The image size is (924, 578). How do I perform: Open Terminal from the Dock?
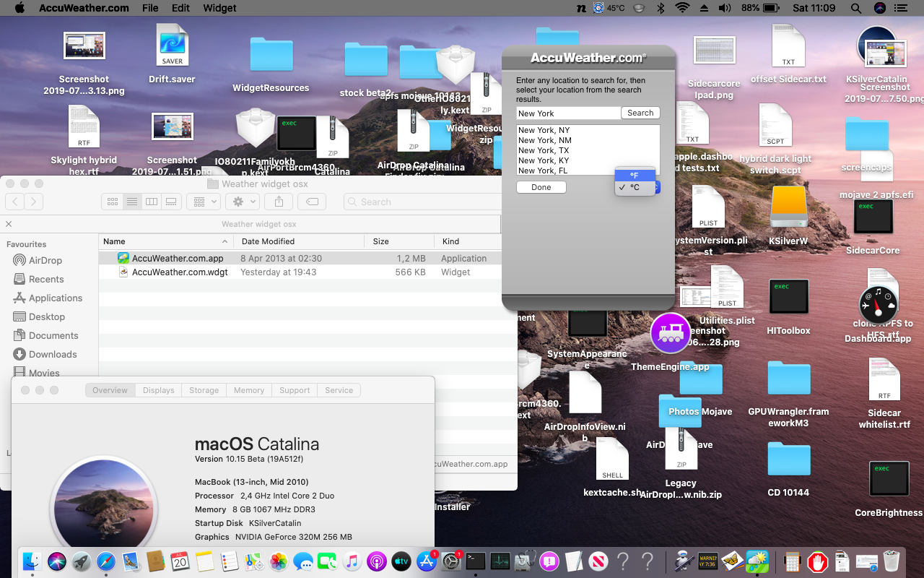click(475, 561)
